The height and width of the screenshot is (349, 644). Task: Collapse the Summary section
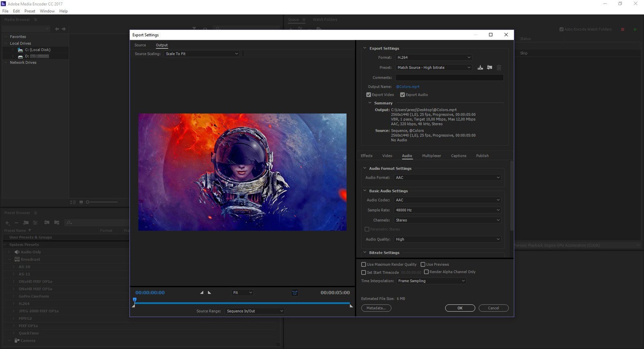370,103
